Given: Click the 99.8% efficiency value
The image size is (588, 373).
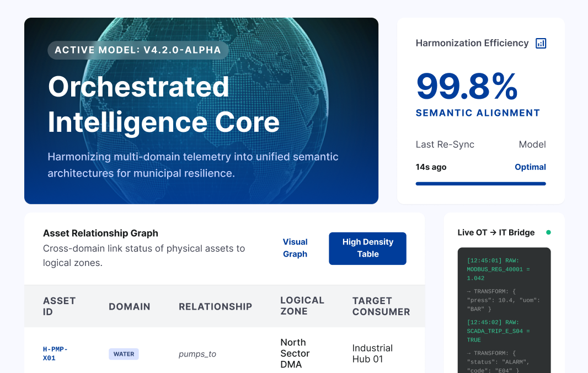Looking at the screenshot, I should coord(467,87).
